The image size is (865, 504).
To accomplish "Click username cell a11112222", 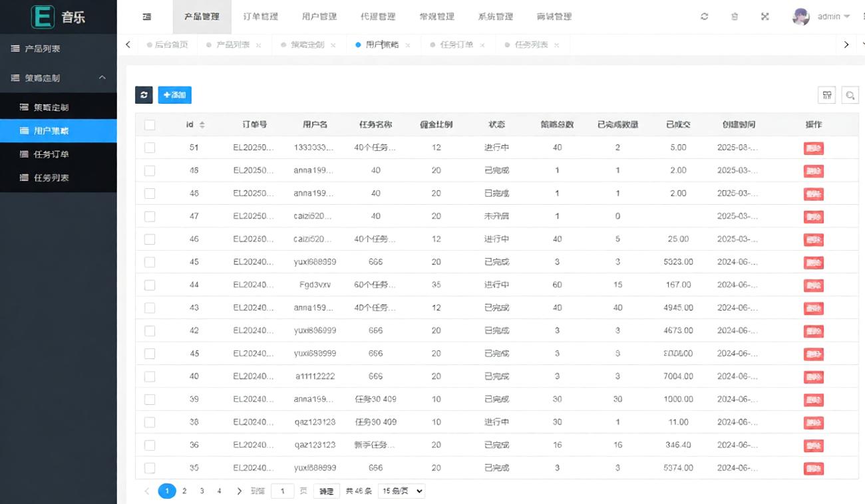I will tap(315, 376).
